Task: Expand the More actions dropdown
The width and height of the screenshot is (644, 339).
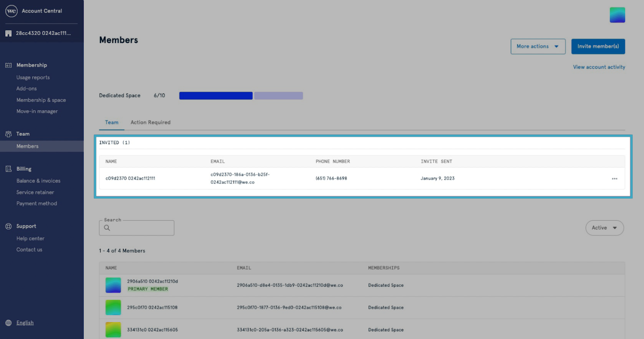Action: [x=538, y=46]
